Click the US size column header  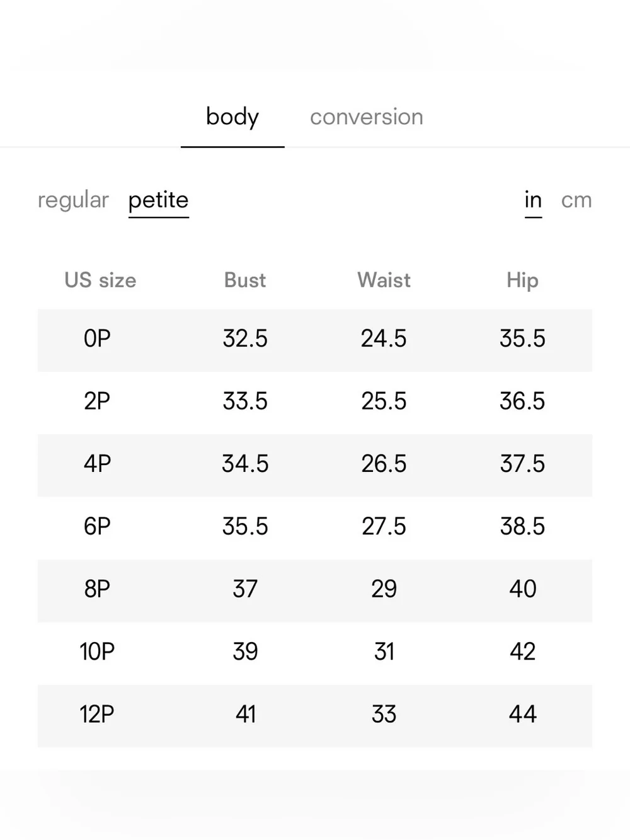coord(100,280)
